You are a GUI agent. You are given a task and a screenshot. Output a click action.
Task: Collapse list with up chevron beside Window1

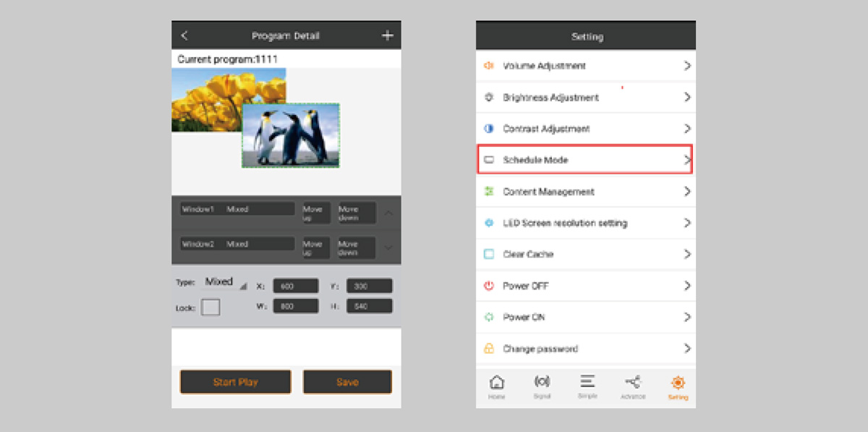tap(388, 213)
